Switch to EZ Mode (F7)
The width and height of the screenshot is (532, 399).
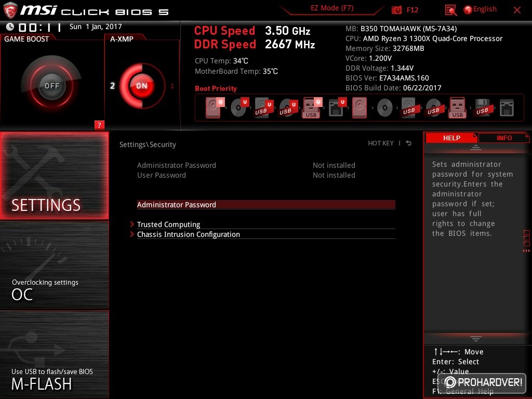pos(332,8)
